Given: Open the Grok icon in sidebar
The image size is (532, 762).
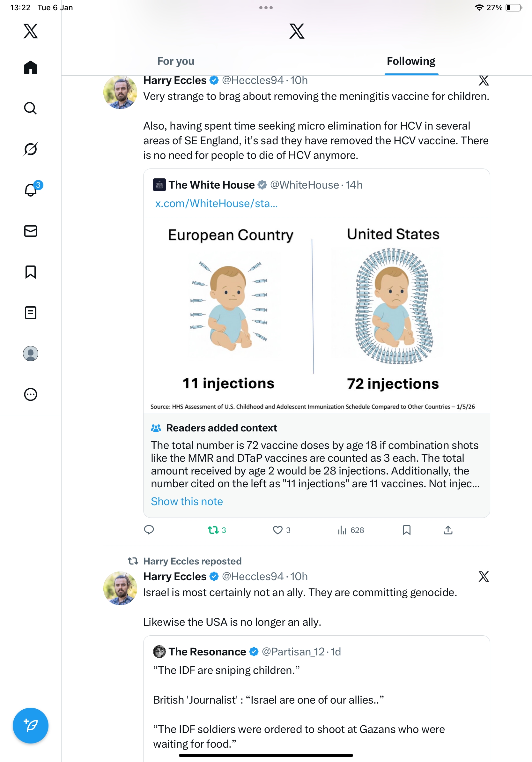Looking at the screenshot, I should pyautogui.click(x=31, y=149).
